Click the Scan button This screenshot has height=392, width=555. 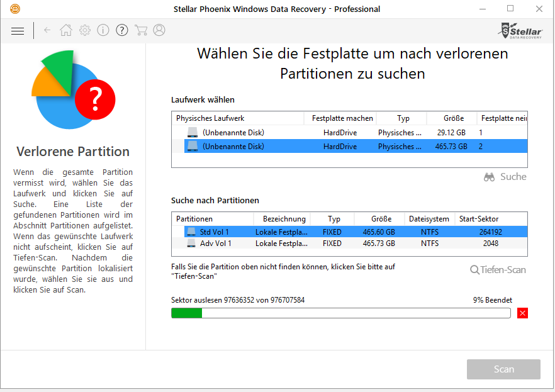coord(503,369)
